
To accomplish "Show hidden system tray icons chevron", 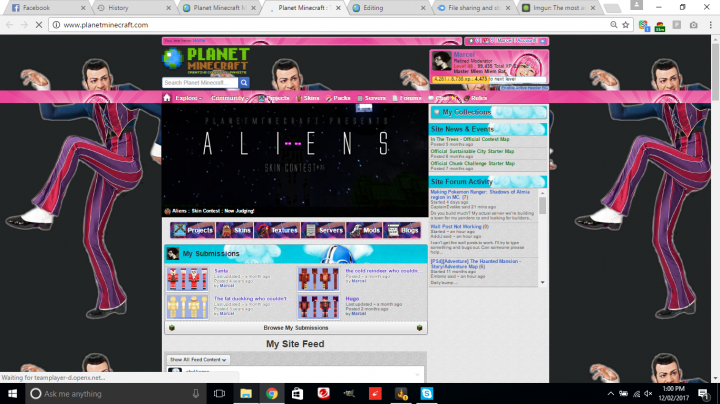I will [610, 393].
